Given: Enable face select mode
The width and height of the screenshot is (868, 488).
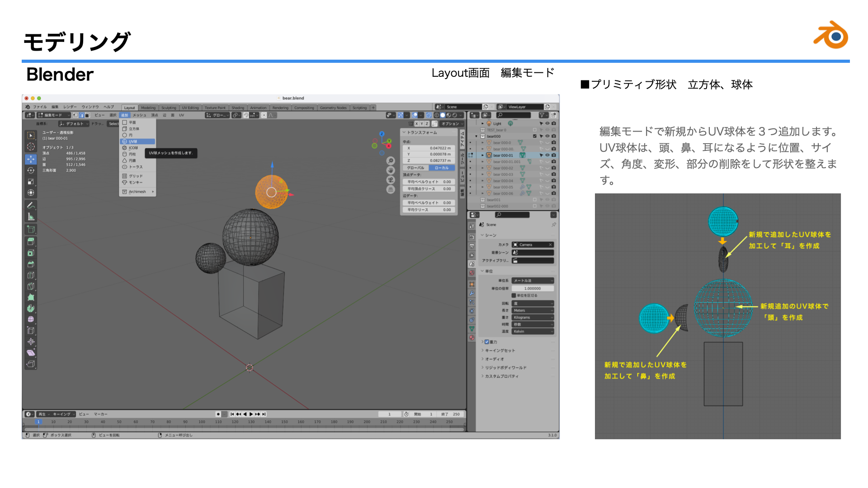Looking at the screenshot, I should pyautogui.click(x=88, y=115).
